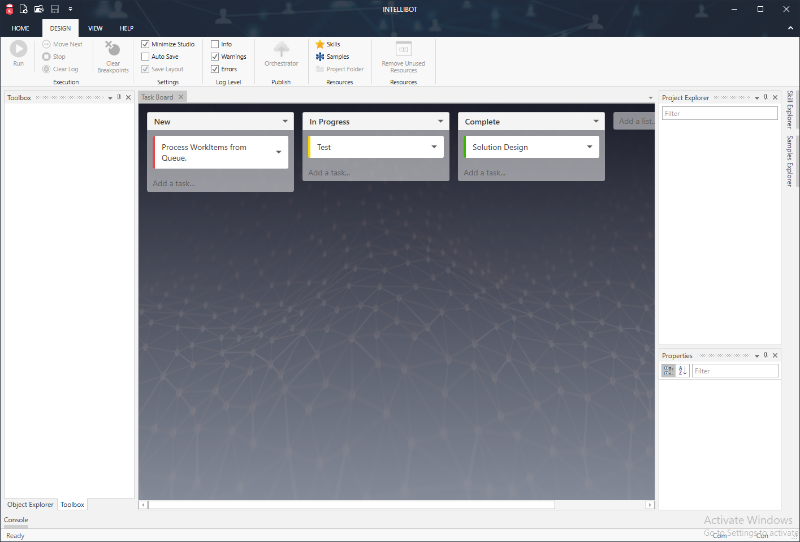This screenshot has width=800, height=542.
Task: Click the Project Explorer Filter field
Action: (719, 114)
